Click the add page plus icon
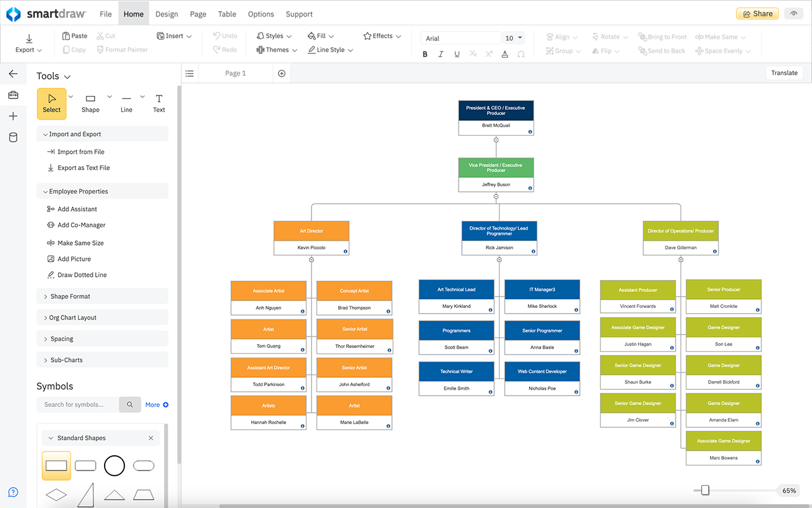Viewport: 812px width, 508px height. 282,74
